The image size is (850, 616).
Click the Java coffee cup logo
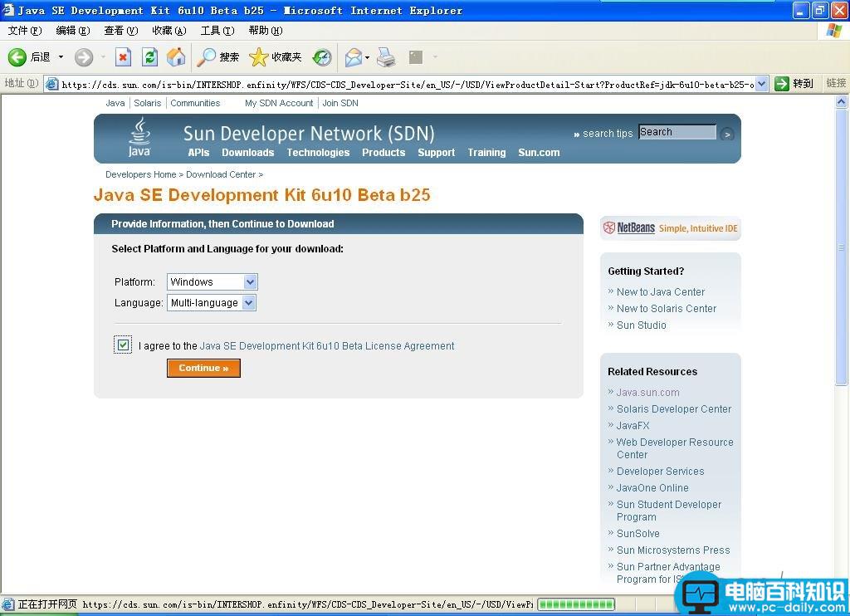[x=139, y=138]
